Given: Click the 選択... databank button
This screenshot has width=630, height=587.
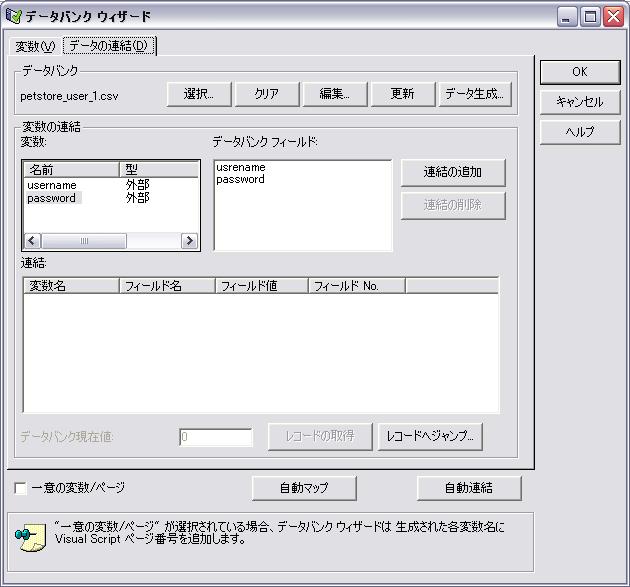Looking at the screenshot, I should click(x=199, y=94).
